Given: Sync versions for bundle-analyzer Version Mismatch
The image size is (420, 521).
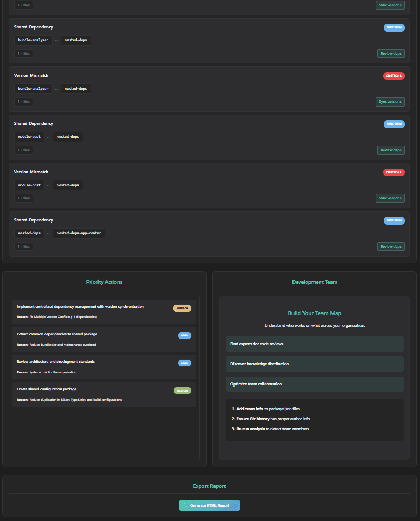Looking at the screenshot, I should [x=390, y=102].
